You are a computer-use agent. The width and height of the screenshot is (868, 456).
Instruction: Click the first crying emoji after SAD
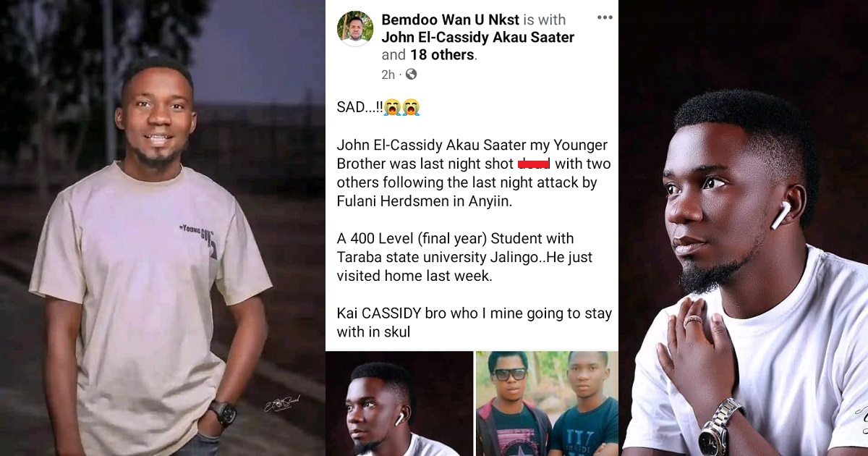point(393,108)
